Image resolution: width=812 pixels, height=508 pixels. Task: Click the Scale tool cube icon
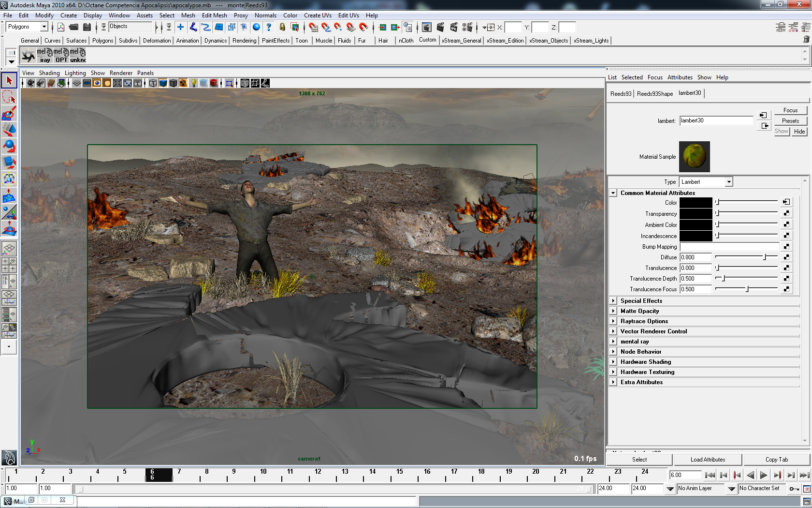tap(9, 163)
